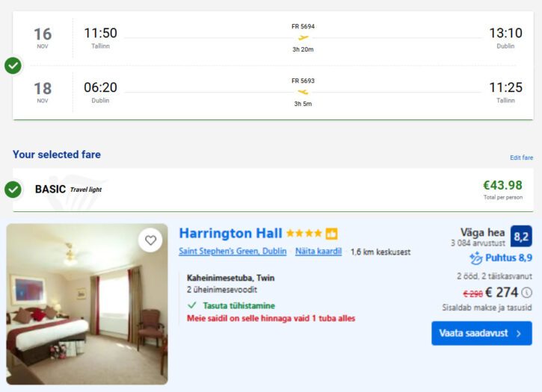
Task: Select the BASIC Travel light fare row
Action: [x=272, y=190]
